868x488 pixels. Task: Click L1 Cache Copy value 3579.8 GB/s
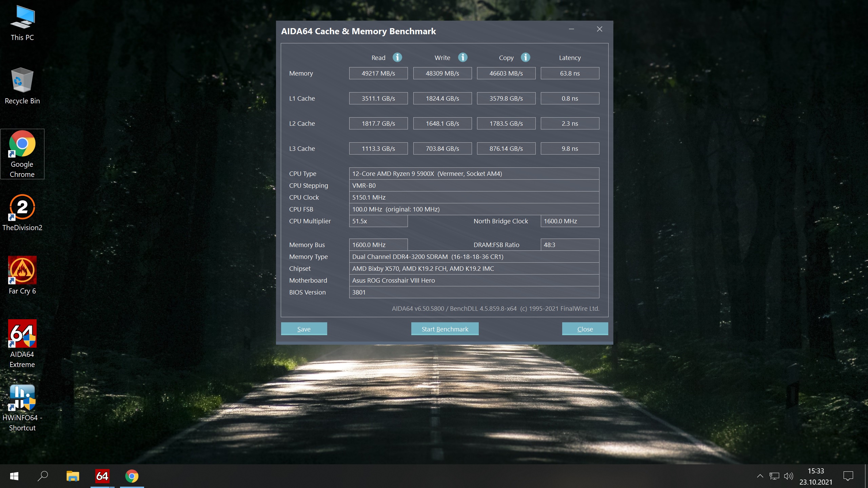coord(506,98)
